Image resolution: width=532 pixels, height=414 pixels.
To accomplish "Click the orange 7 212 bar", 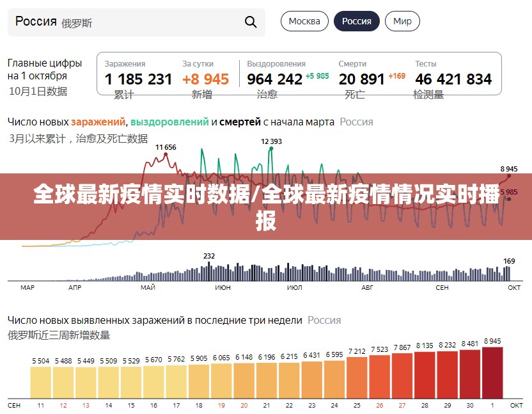I will point(356,378).
